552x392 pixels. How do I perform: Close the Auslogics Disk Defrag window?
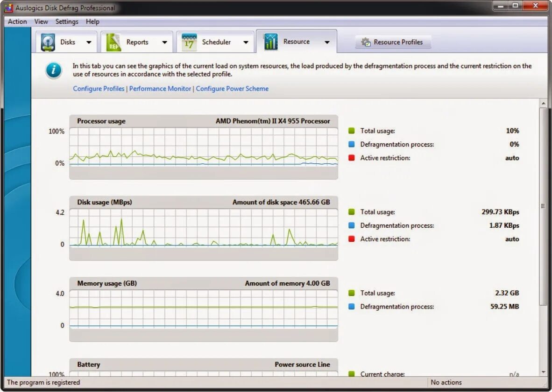(536, 6)
